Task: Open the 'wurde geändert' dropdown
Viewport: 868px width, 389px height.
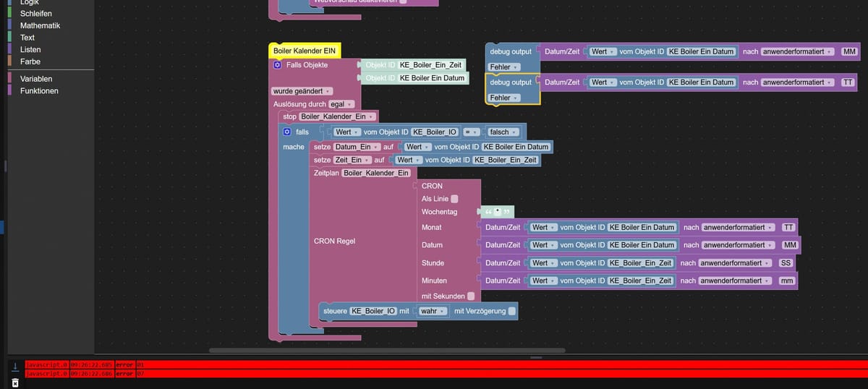Action: point(302,91)
